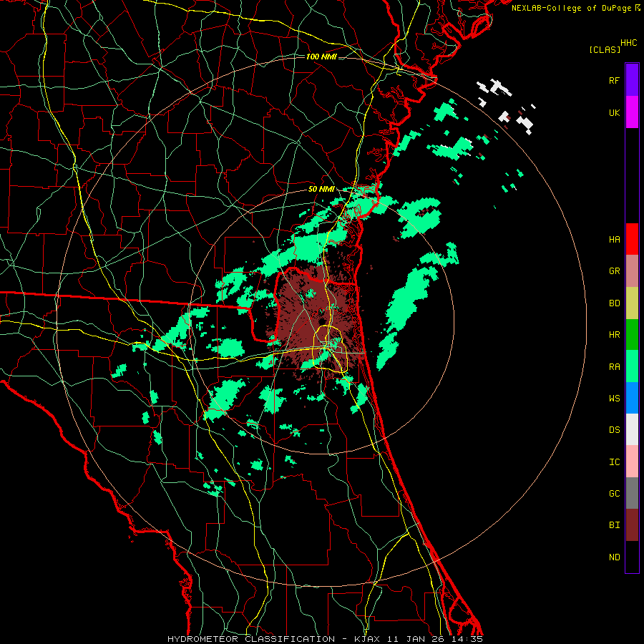Click the KJAX radar station identifier
The image size is (644, 644).
point(367,639)
